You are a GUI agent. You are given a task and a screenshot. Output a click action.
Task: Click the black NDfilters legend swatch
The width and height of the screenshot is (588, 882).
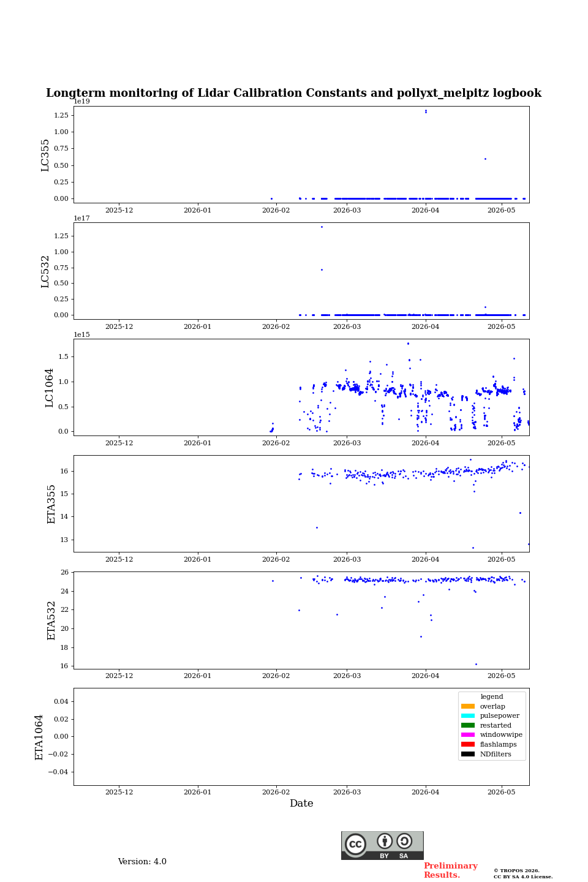(468, 754)
